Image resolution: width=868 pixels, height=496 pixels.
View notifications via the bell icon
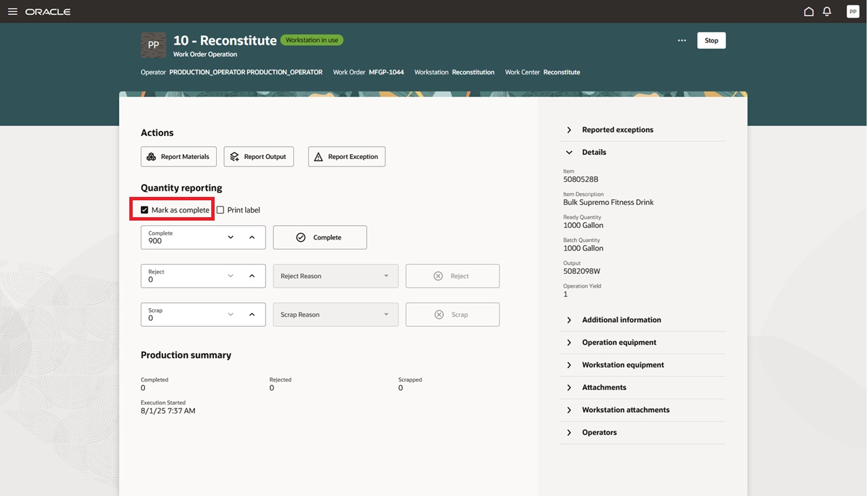pos(827,11)
